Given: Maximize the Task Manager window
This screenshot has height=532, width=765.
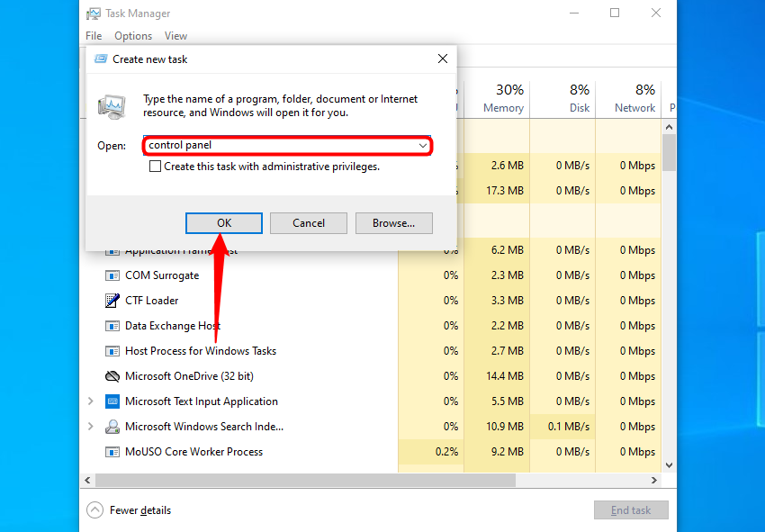Looking at the screenshot, I should [615, 14].
